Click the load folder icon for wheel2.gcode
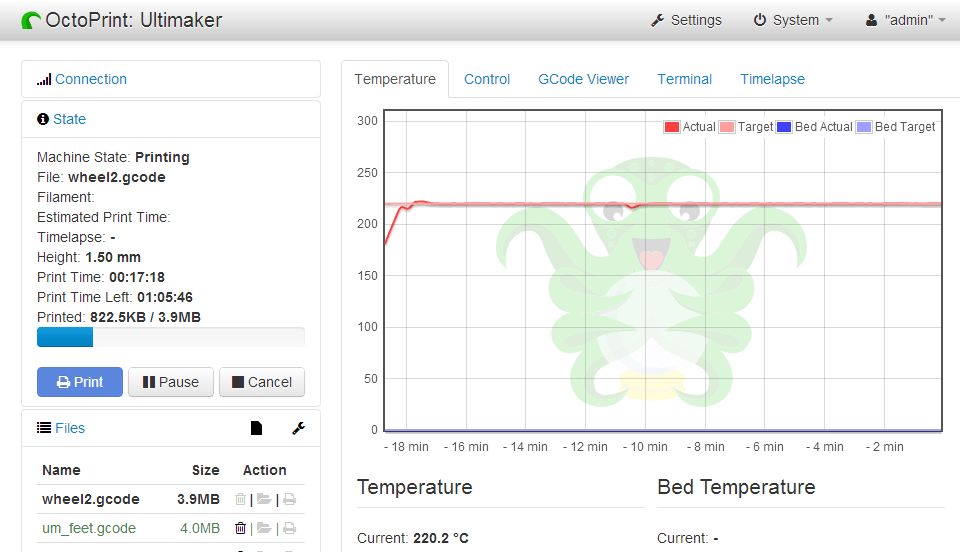 264,499
